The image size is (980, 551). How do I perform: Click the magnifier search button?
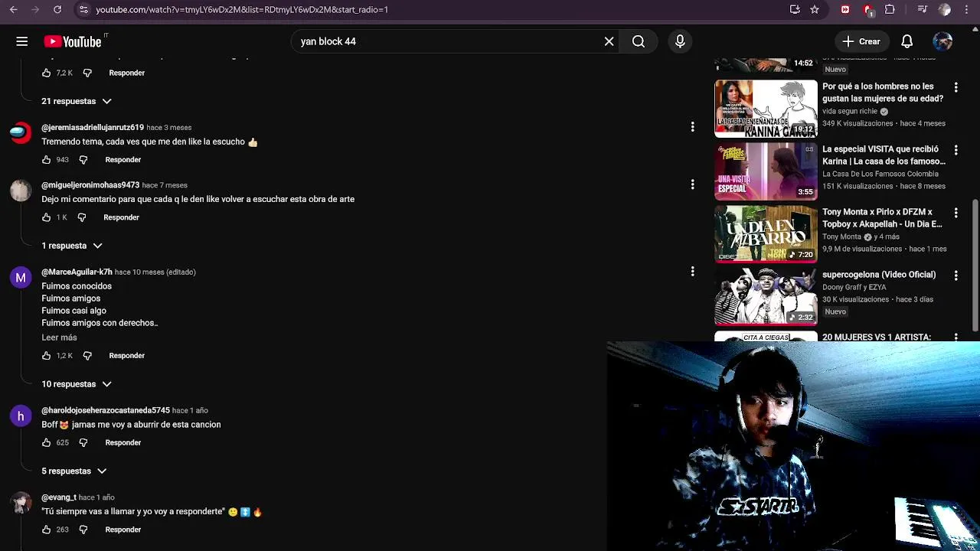[639, 41]
